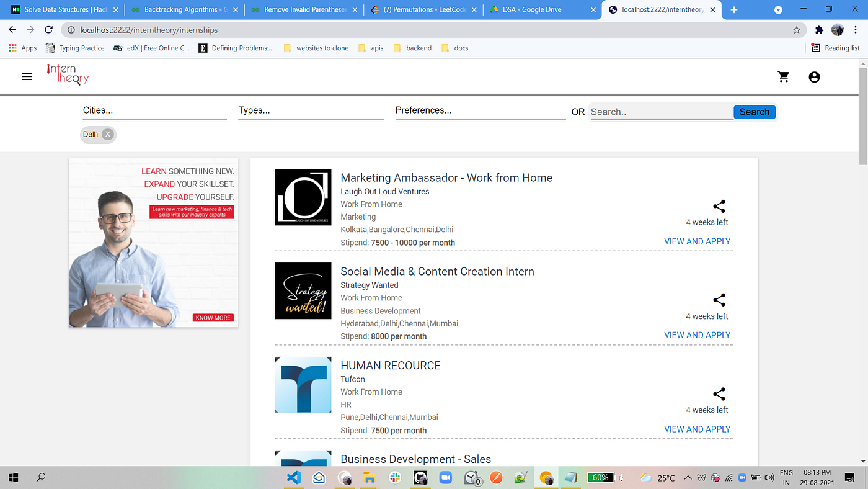
Task: Focus the Search text field
Action: click(661, 112)
